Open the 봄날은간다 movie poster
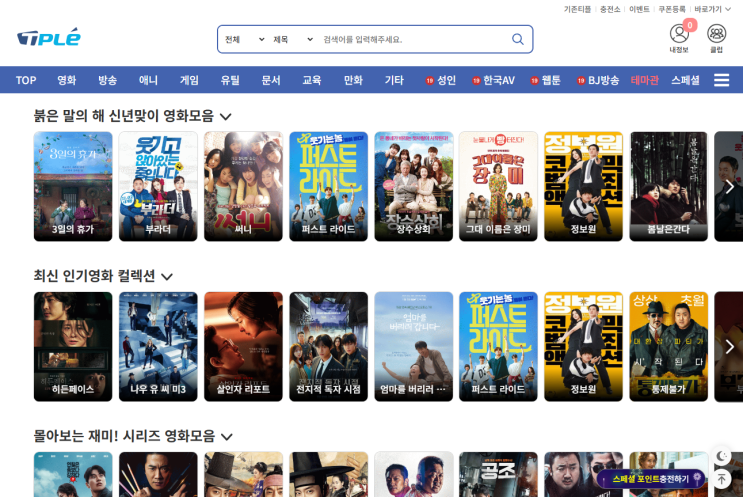 coord(669,187)
